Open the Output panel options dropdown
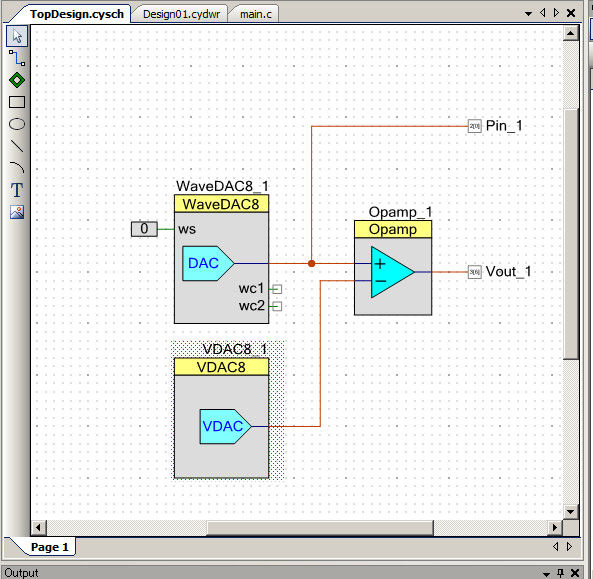 click(546, 573)
